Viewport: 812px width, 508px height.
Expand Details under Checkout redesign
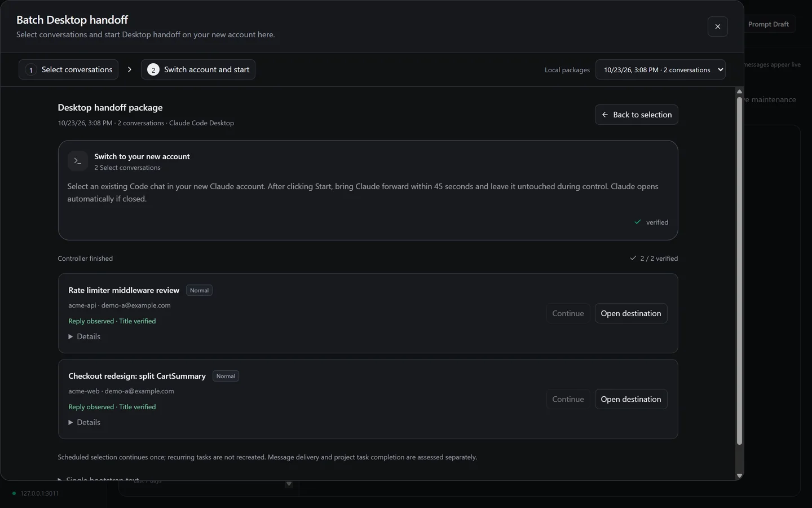[x=85, y=422]
